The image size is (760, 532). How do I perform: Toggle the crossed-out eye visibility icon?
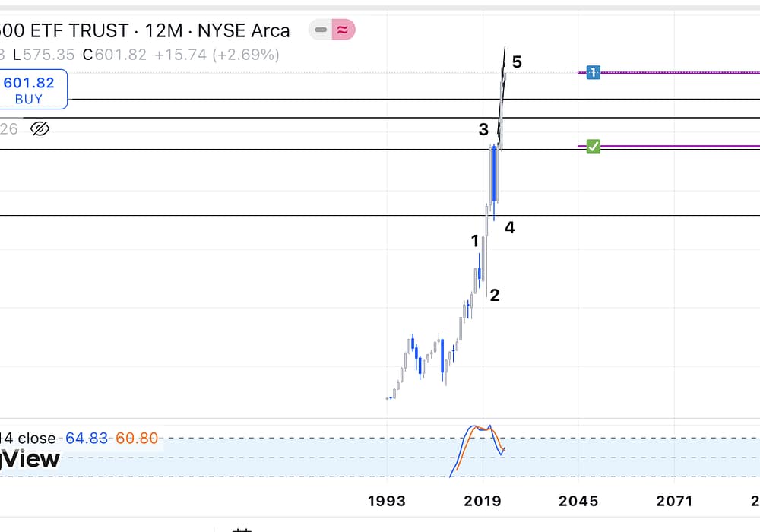tap(40, 128)
